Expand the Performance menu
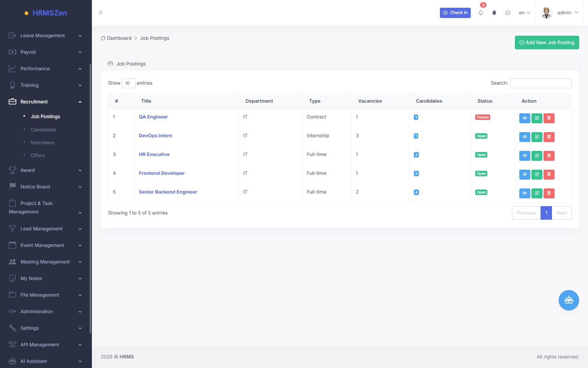588x368 pixels. 46,69
